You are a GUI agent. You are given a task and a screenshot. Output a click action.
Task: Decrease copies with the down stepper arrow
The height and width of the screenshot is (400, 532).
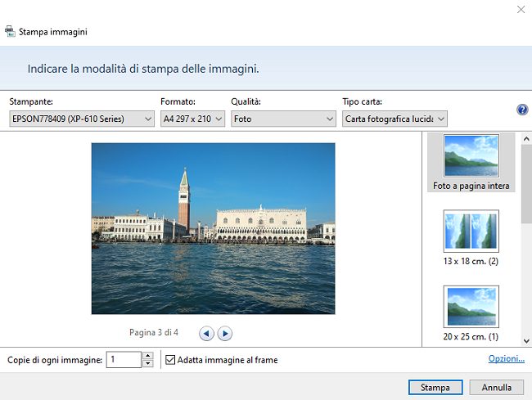pos(147,364)
